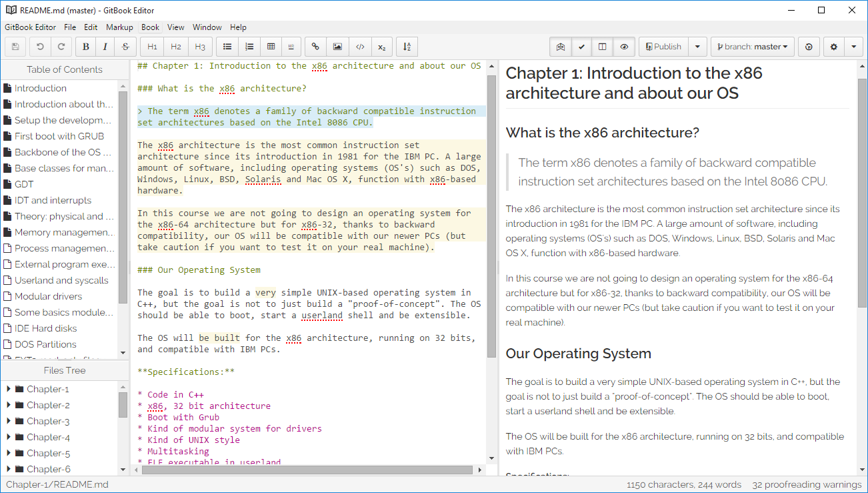Open the branch: master dropdown
This screenshot has width=868, height=493.
(752, 47)
